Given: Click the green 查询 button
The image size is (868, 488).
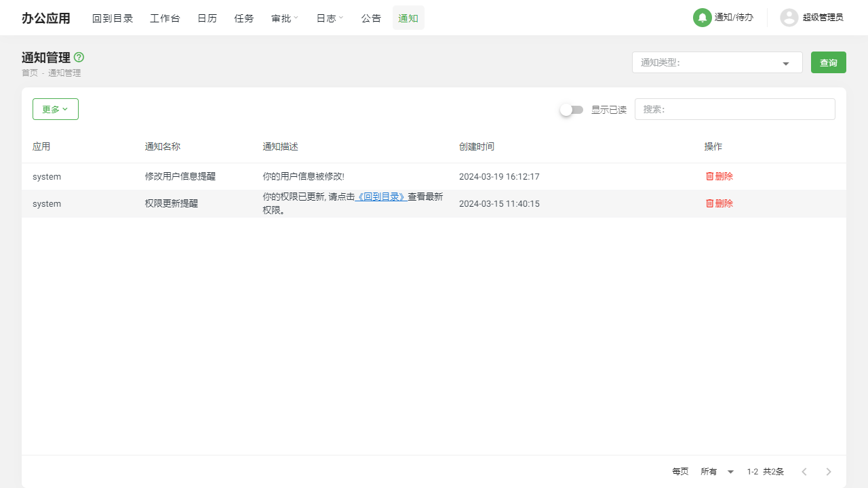Looking at the screenshot, I should (828, 62).
